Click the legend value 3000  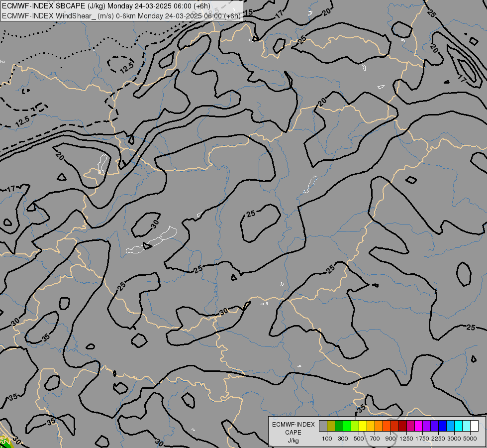(x=454, y=439)
